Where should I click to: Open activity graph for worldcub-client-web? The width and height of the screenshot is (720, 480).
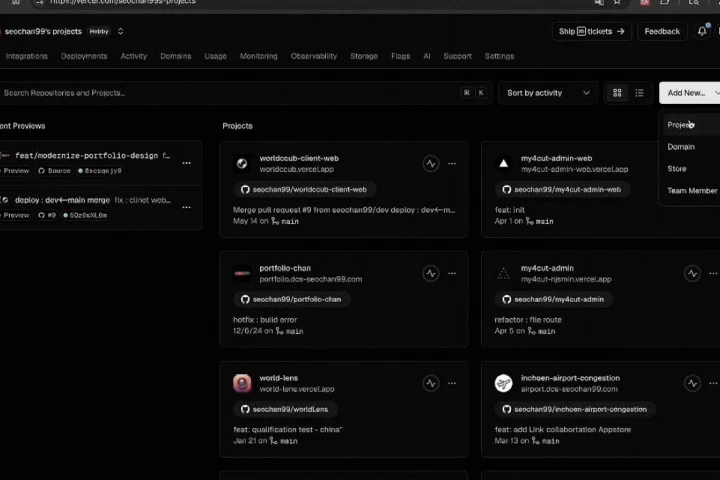(x=431, y=164)
